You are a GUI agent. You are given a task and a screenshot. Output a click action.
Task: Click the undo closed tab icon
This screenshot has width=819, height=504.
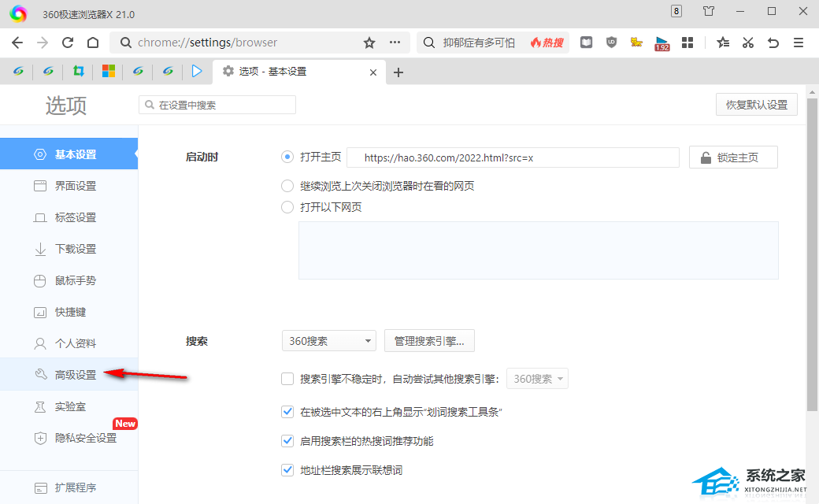pyautogui.click(x=773, y=43)
